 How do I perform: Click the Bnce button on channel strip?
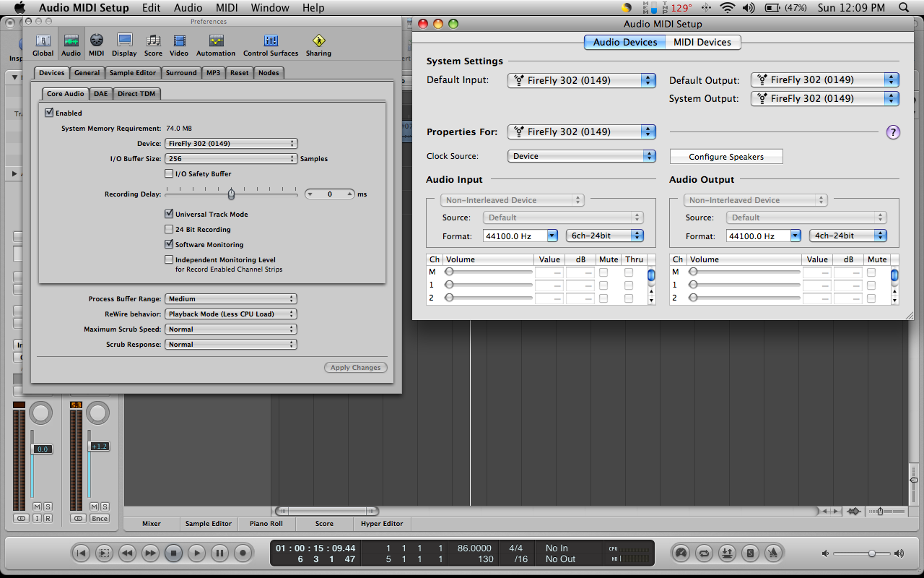(100, 519)
